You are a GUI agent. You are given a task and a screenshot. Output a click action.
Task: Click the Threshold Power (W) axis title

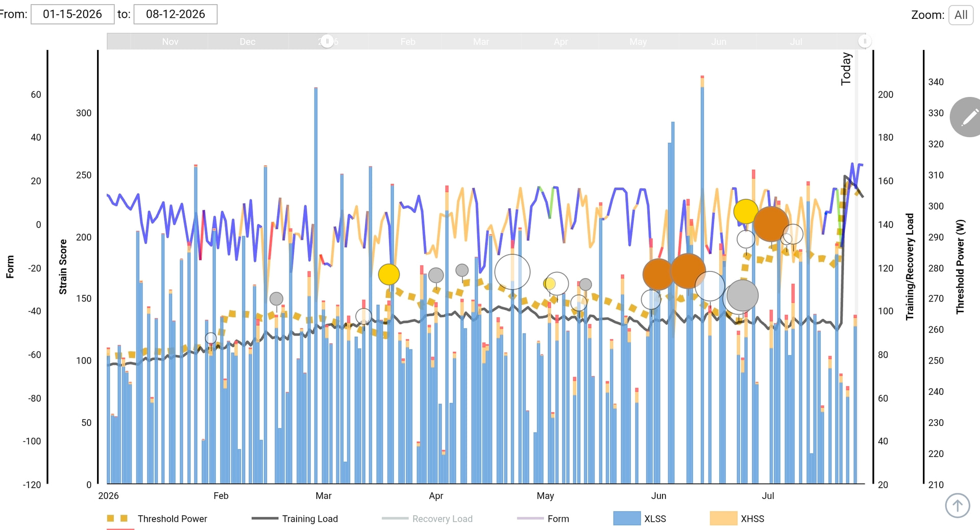click(x=960, y=267)
